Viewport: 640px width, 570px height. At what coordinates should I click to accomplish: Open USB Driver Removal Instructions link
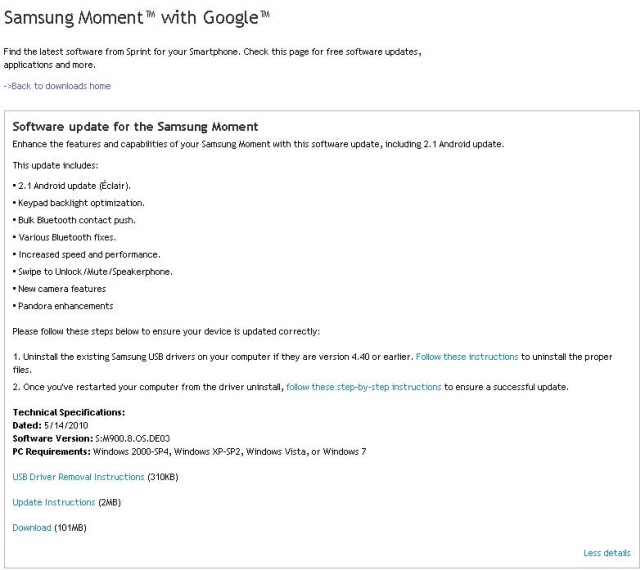pyautogui.click(x=78, y=477)
